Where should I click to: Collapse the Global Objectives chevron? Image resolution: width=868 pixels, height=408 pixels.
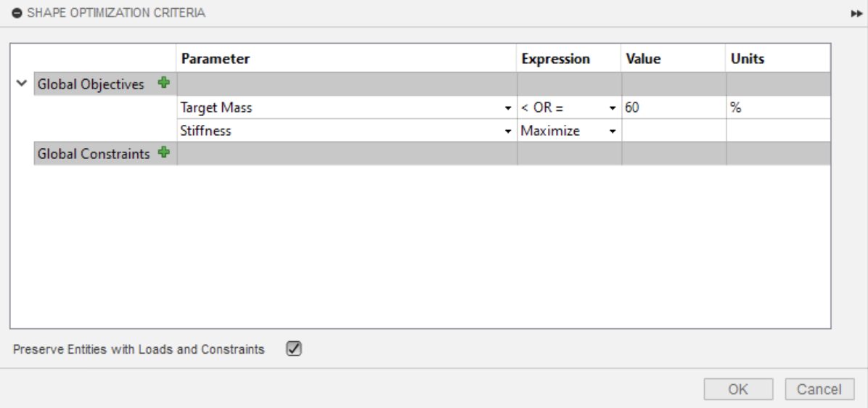tap(21, 84)
